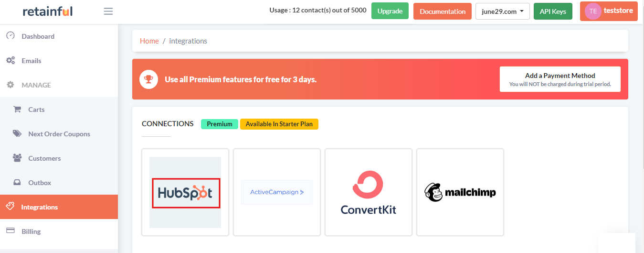Select Integrations in sidebar
The width and height of the screenshot is (644, 253).
[x=59, y=207]
